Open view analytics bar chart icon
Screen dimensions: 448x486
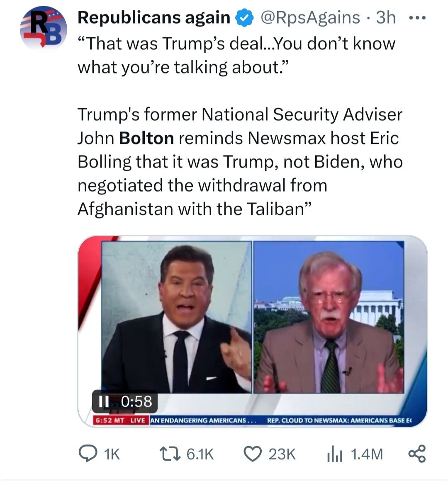pyautogui.click(x=335, y=454)
